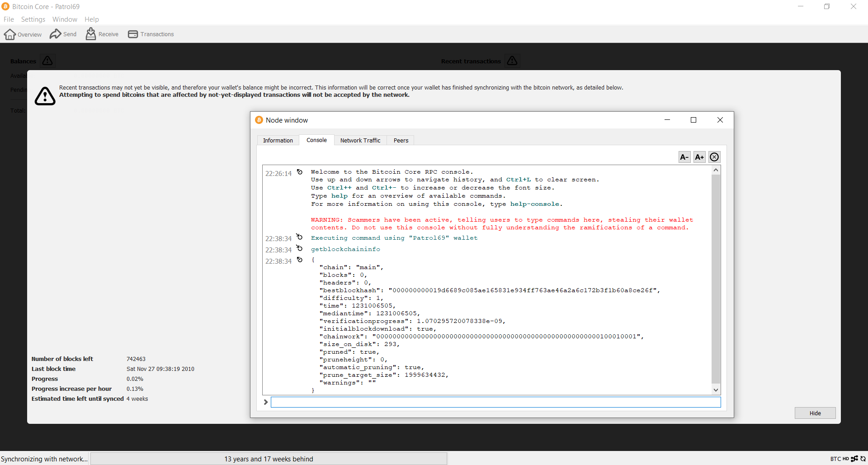Screen dimensions: 868x465
Task: Open the Settings menu
Action: tap(33, 19)
